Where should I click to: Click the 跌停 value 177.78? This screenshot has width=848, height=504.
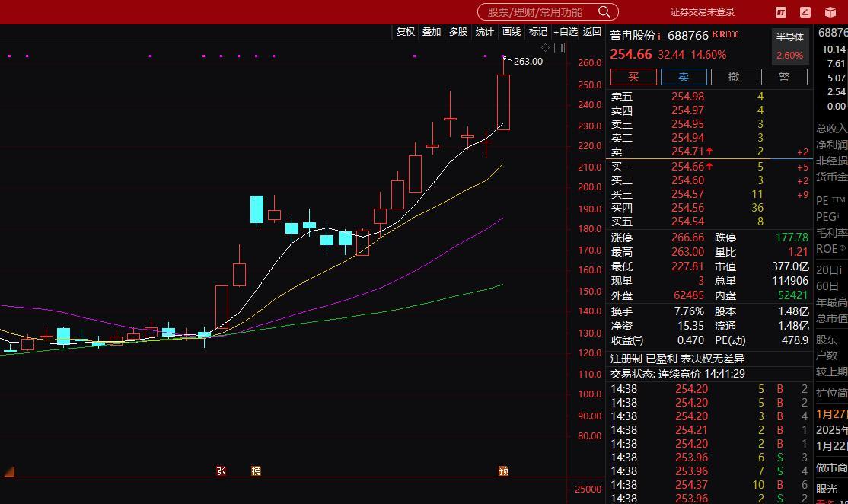click(792, 238)
